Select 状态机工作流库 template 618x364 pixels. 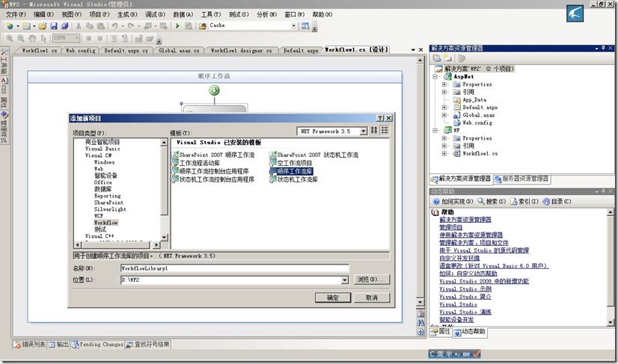point(293,179)
